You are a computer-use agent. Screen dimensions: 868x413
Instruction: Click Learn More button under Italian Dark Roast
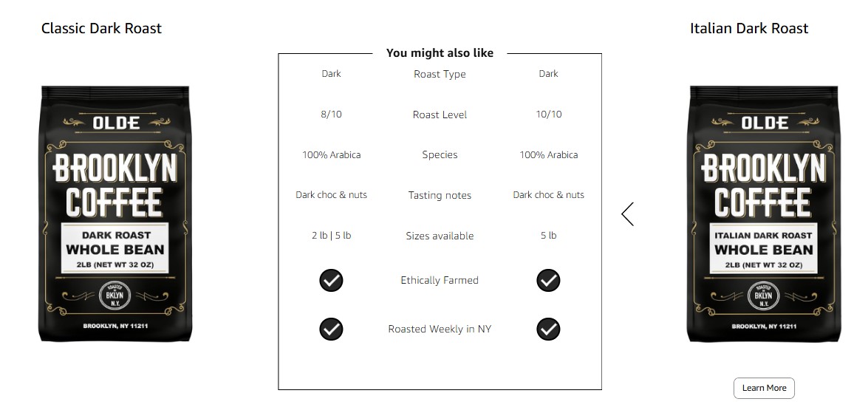click(764, 388)
